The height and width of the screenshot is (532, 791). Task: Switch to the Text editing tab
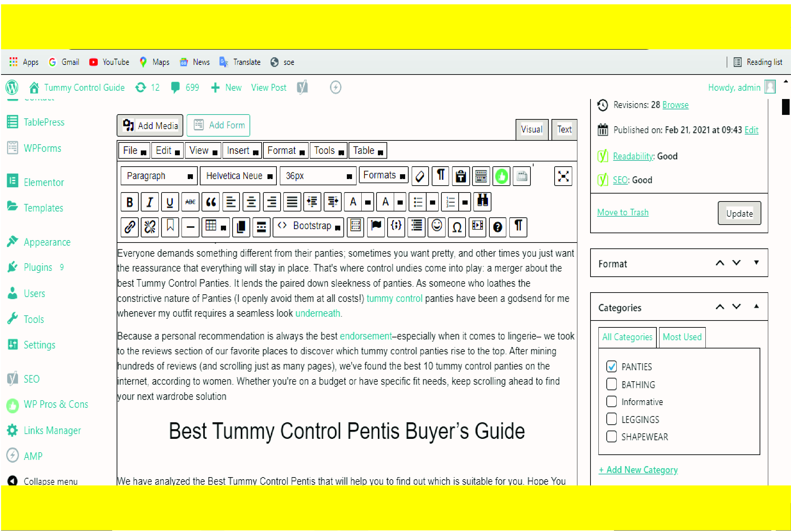click(564, 129)
